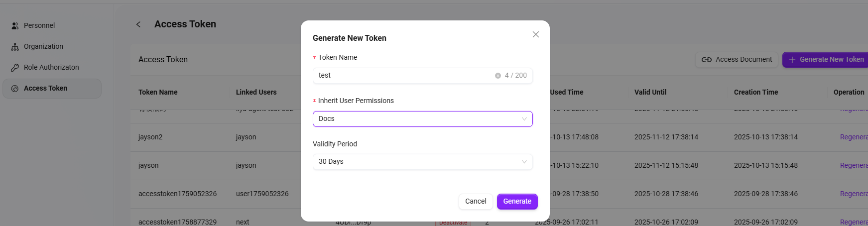Click the Access Token sidebar icon
Viewport: 868px width, 226px height.
tap(15, 89)
